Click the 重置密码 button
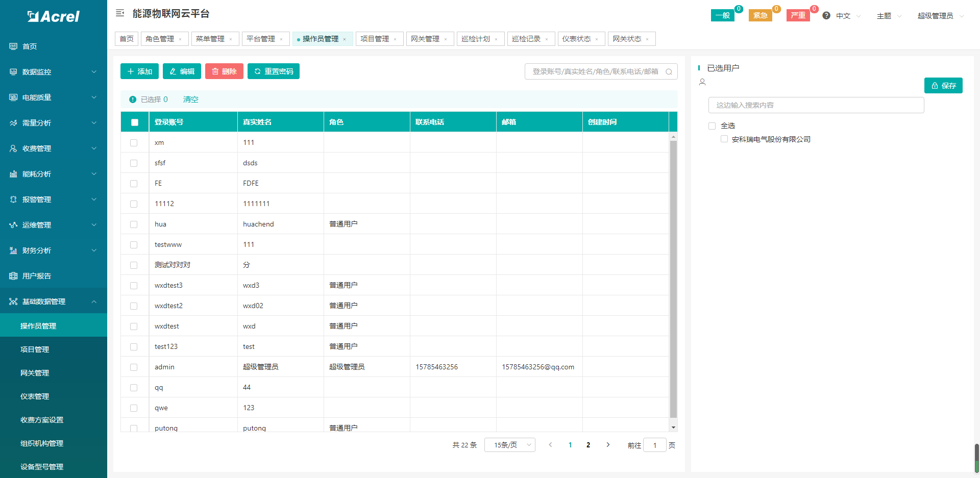This screenshot has width=980, height=478. click(x=274, y=71)
